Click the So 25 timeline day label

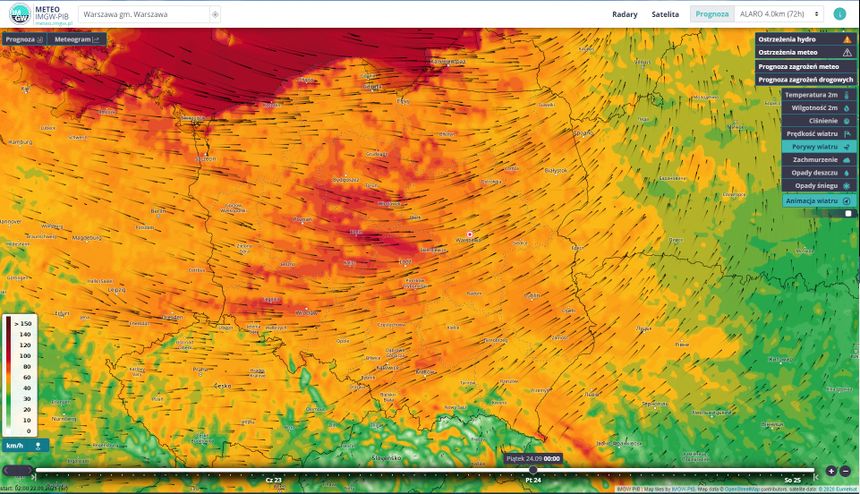click(x=792, y=480)
